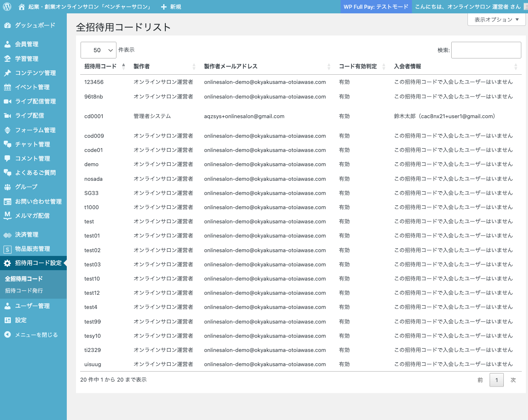The image size is (528, 420).
Task: Sort table by 製作者メールアドレス column
Action: (329, 67)
